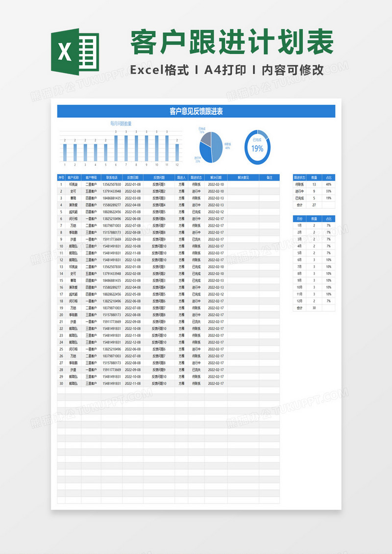Click the title text 客户跟进计划表
The image size is (392, 554).
click(232, 42)
